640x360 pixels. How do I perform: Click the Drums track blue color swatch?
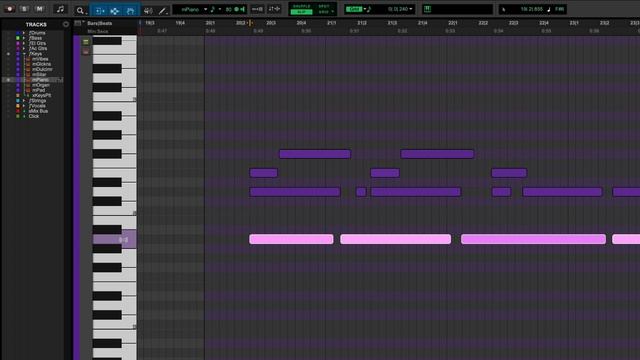(18, 33)
